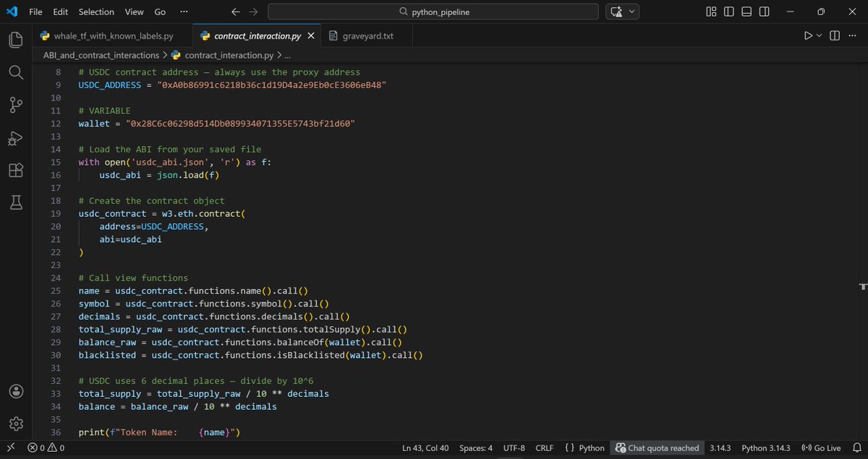
Task: Open the Extensions view
Action: (16, 170)
